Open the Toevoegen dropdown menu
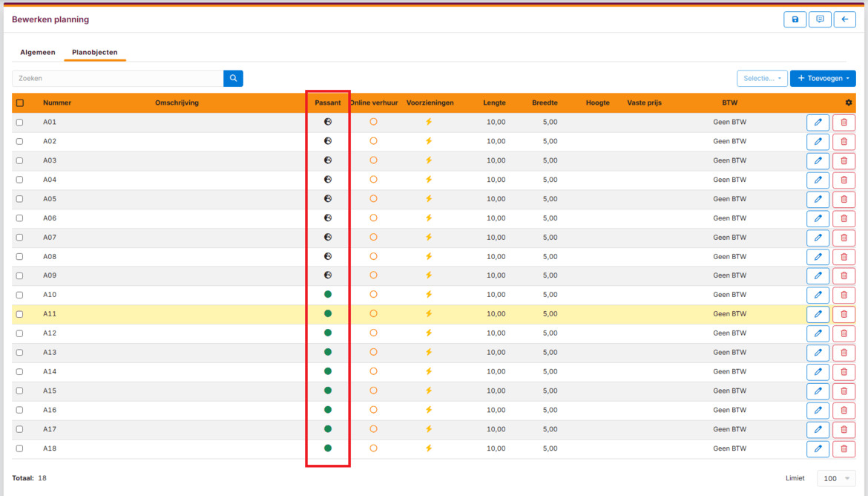The image size is (868, 496). (823, 78)
